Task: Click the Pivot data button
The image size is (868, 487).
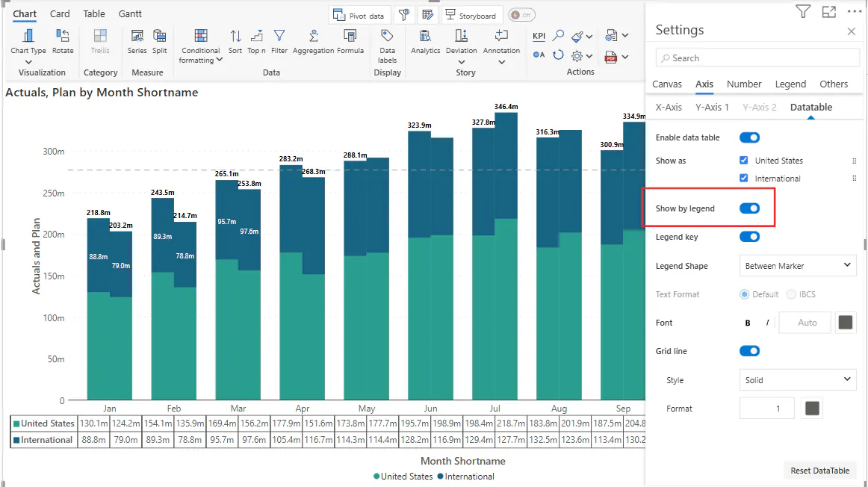Action: point(359,16)
